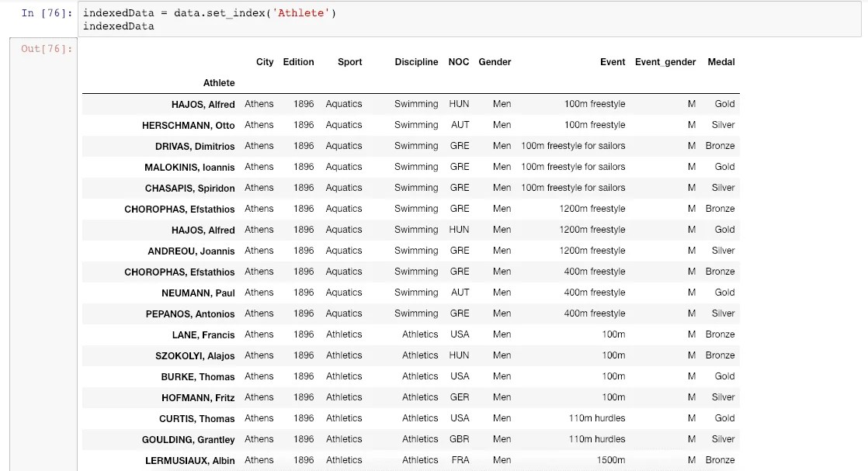Click the Out[76] output prompt

pyautogui.click(x=47, y=49)
